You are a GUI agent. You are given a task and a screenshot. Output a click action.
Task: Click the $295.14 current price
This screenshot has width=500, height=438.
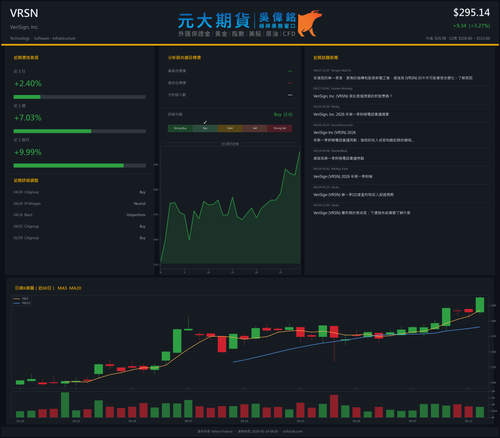(471, 13)
